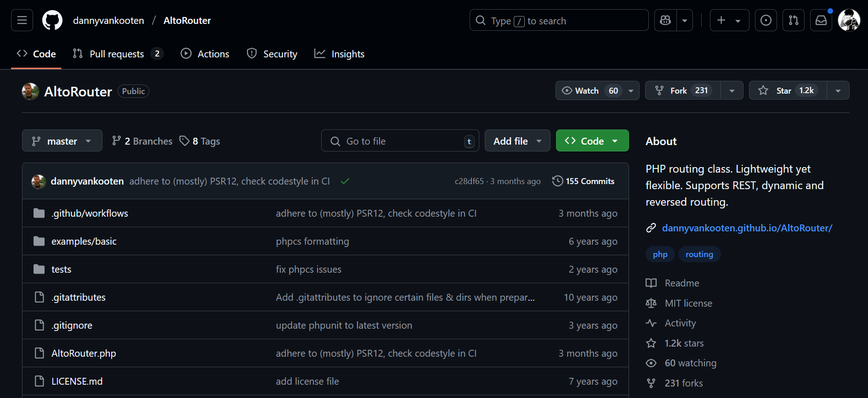Focus the Go to file field
868x398 pixels.
tap(400, 140)
